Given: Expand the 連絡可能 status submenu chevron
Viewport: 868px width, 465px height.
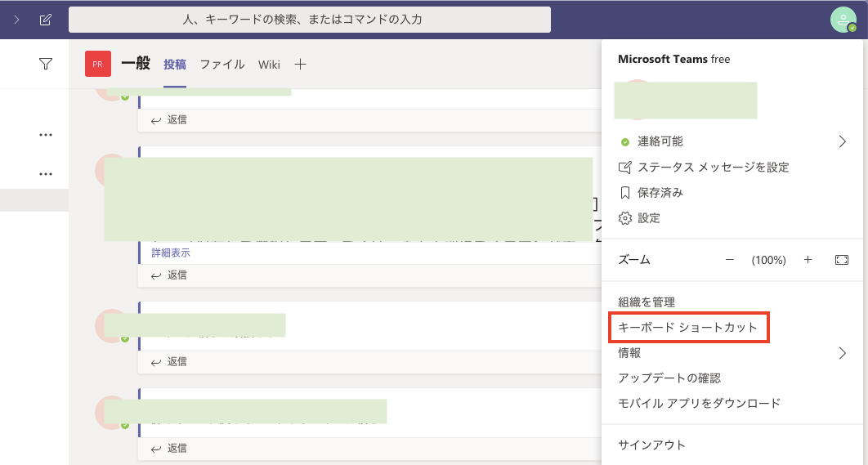Looking at the screenshot, I should 842,141.
